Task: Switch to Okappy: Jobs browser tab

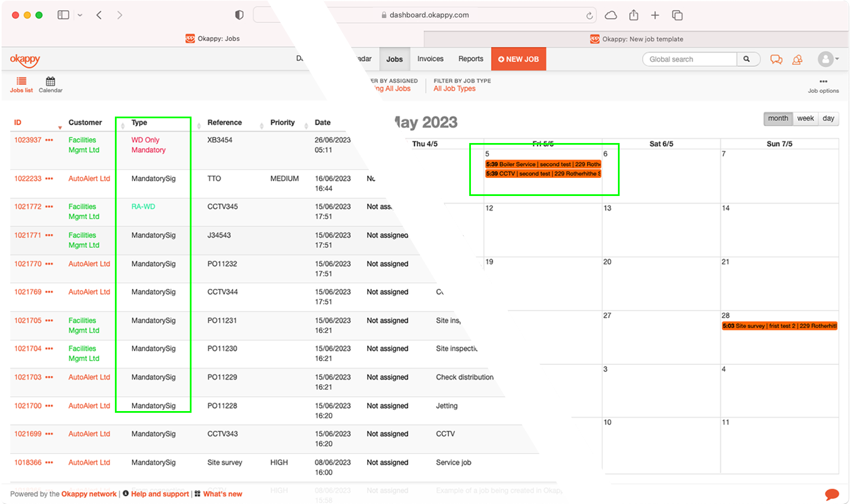Action: (212, 39)
